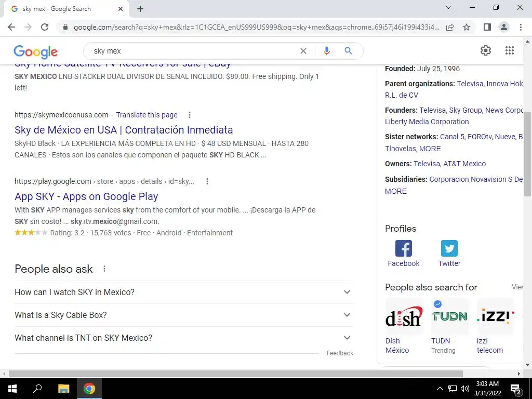Click inside the 'sky mex' search field

193,51
